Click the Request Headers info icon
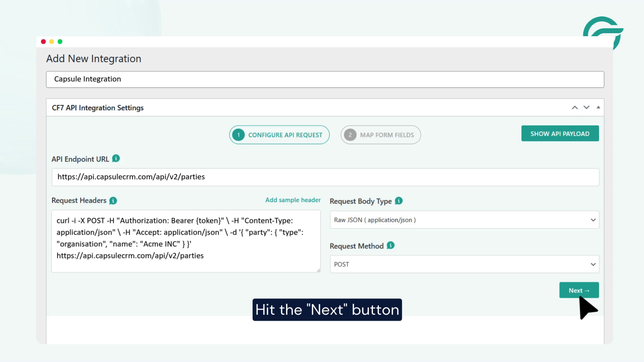The height and width of the screenshot is (362, 644). point(113,201)
